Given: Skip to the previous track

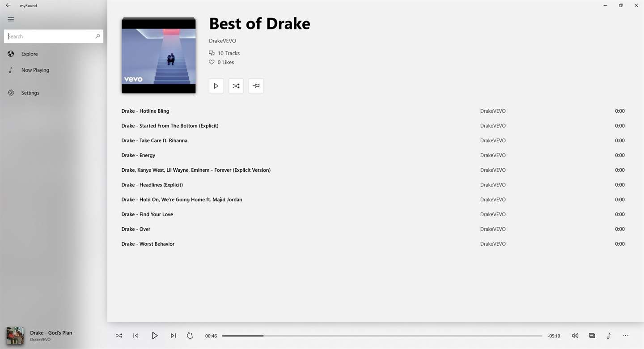Looking at the screenshot, I should coord(136,336).
